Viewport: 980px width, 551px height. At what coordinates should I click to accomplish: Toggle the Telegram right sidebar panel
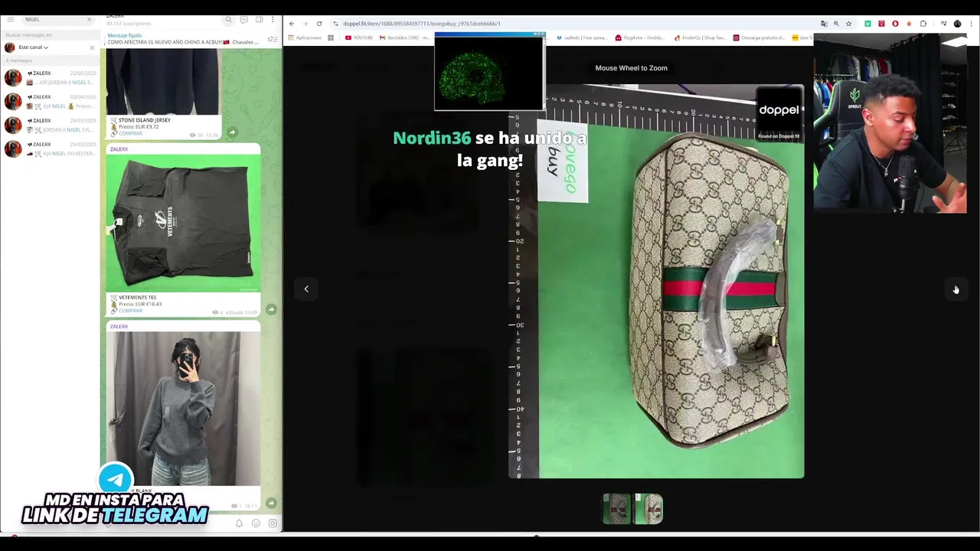pos(259,20)
